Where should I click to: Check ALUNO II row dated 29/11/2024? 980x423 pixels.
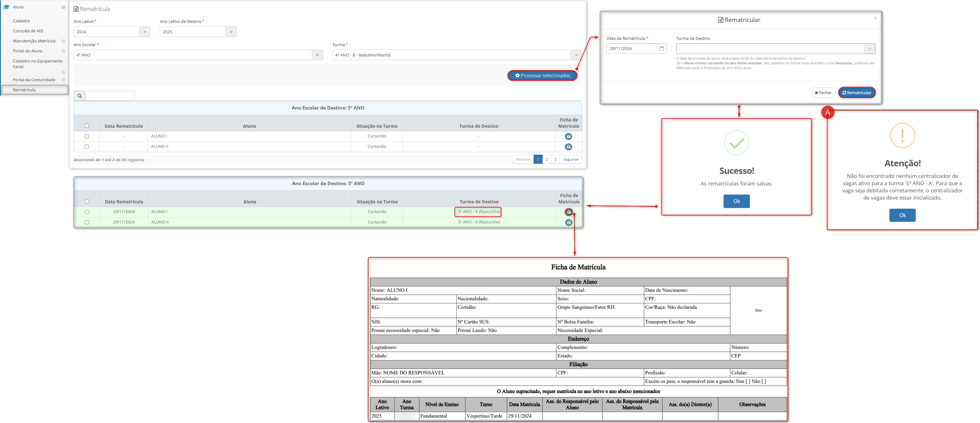click(x=87, y=222)
